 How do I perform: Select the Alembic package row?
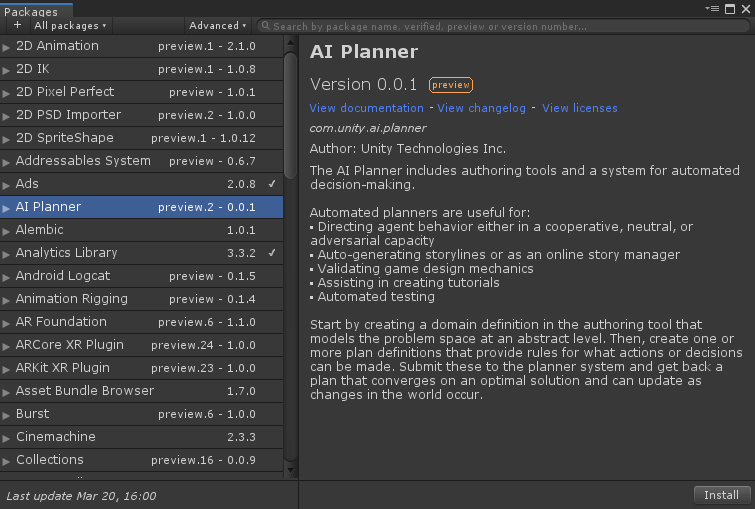[142, 230]
